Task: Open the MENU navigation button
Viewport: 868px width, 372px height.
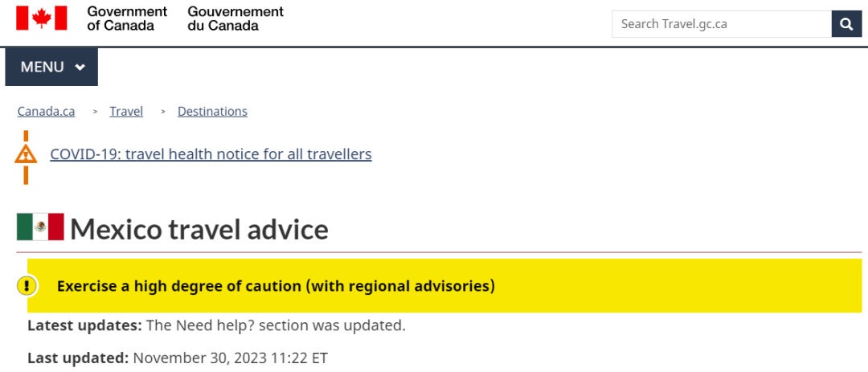Action: click(x=51, y=67)
